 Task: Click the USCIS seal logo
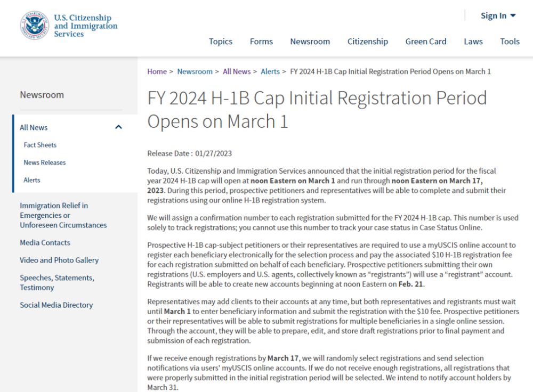coord(35,26)
